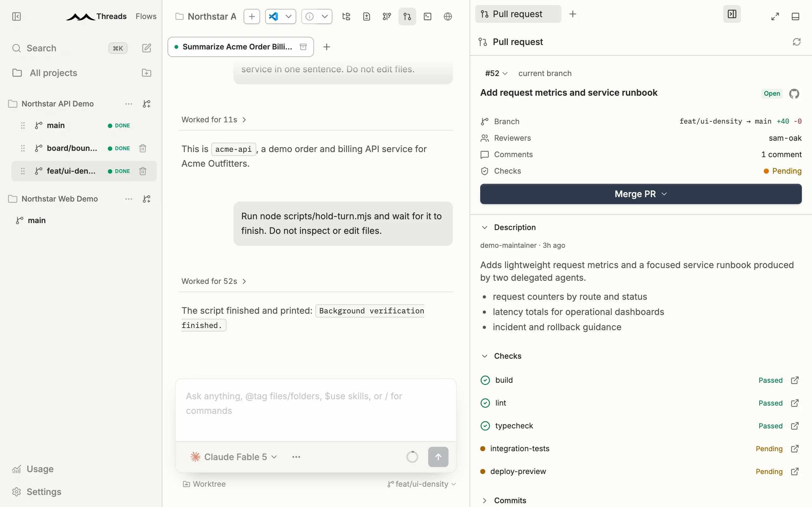Open PR on GitHub icon
This screenshot has height=507, width=812.
[x=794, y=93]
